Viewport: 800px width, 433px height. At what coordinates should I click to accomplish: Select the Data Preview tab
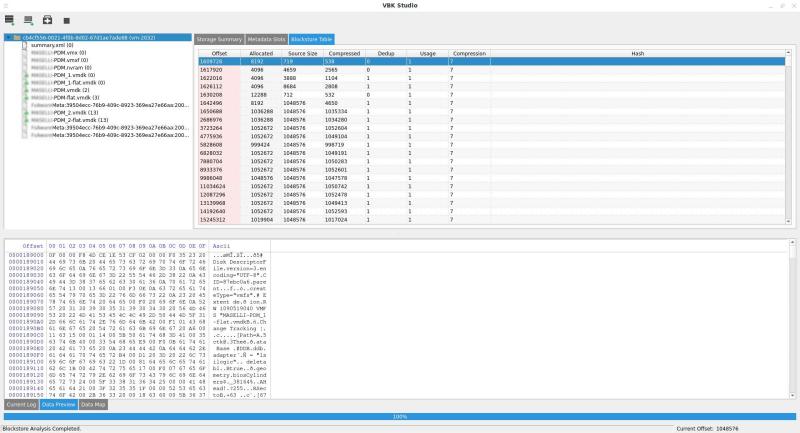(x=59, y=404)
